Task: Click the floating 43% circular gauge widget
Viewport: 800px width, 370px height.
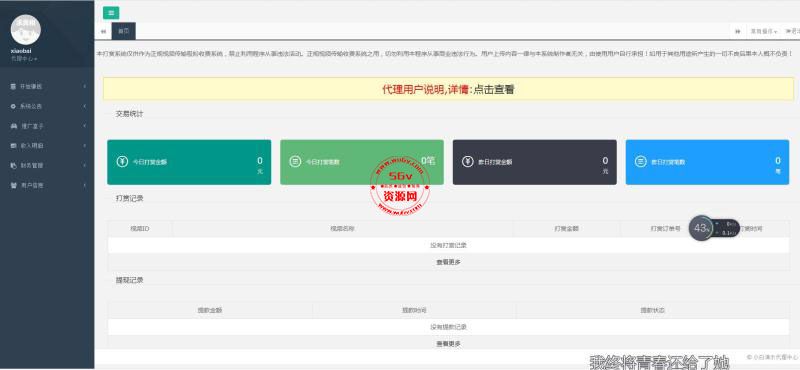Action: (702, 228)
